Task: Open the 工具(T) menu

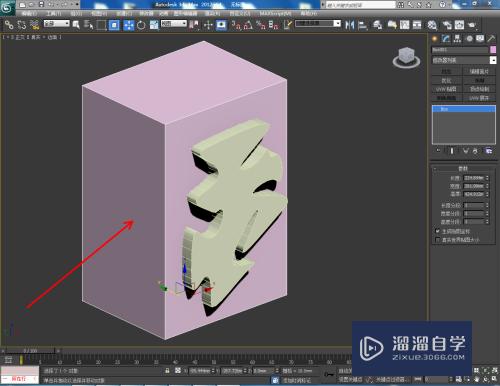Action: (x=54, y=13)
